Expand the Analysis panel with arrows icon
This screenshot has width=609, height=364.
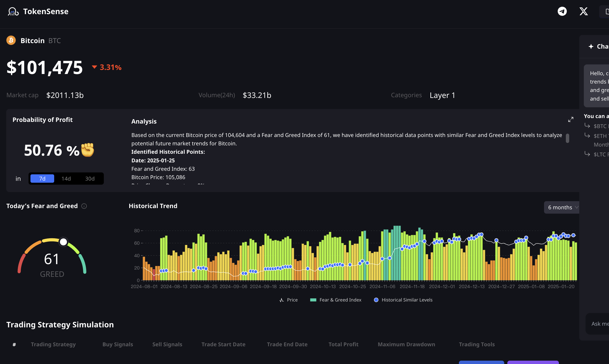point(571,119)
